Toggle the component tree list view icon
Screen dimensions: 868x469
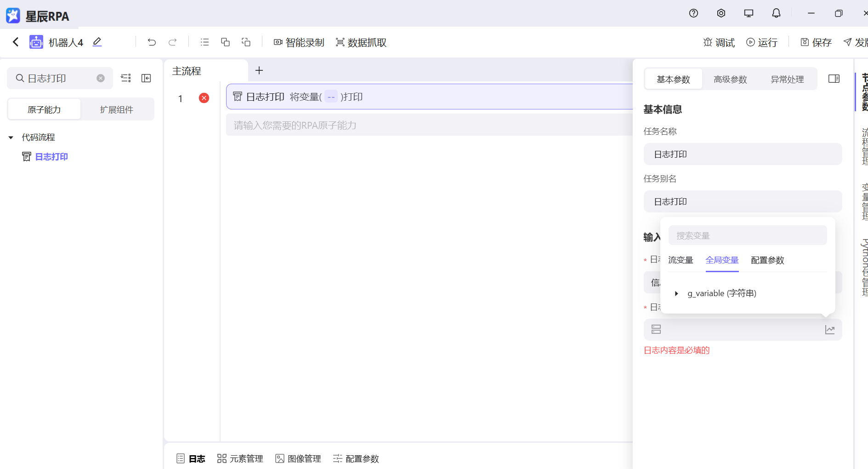point(125,78)
